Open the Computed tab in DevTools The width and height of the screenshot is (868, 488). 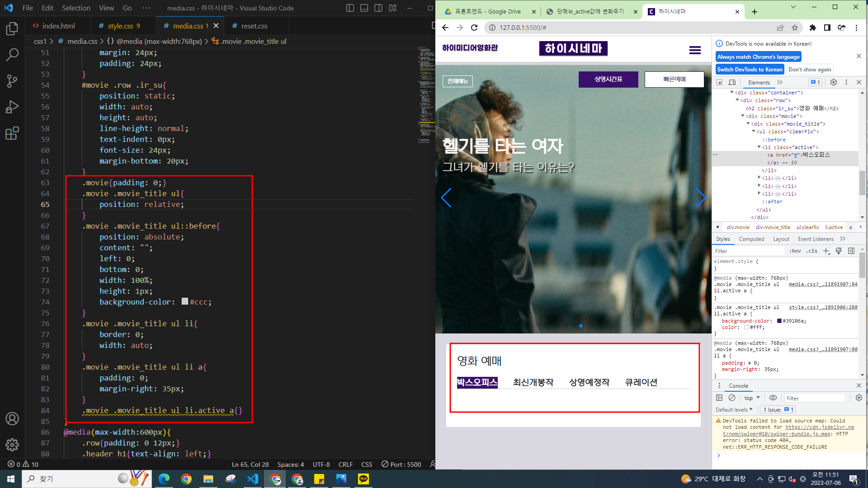751,239
